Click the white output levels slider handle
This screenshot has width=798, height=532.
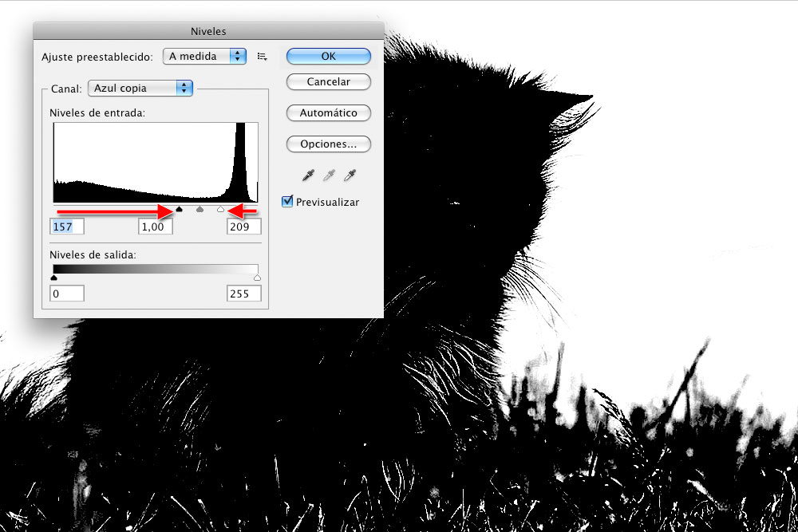[x=257, y=278]
